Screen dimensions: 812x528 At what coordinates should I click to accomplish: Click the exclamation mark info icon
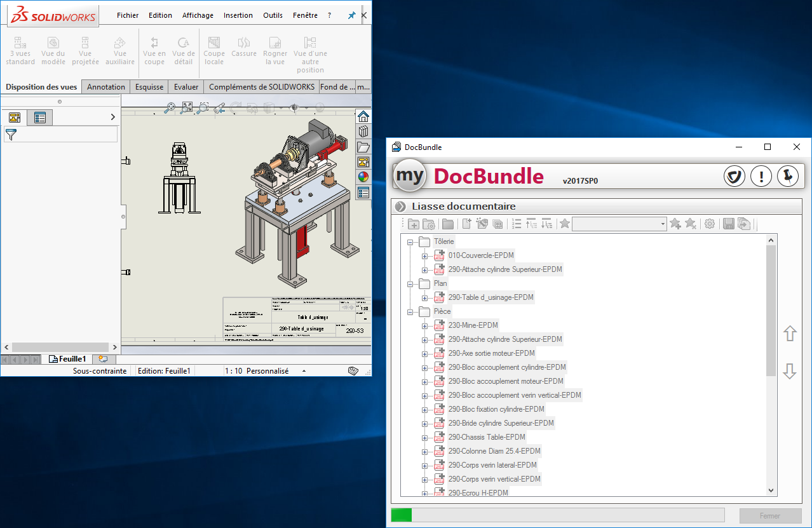click(x=761, y=176)
